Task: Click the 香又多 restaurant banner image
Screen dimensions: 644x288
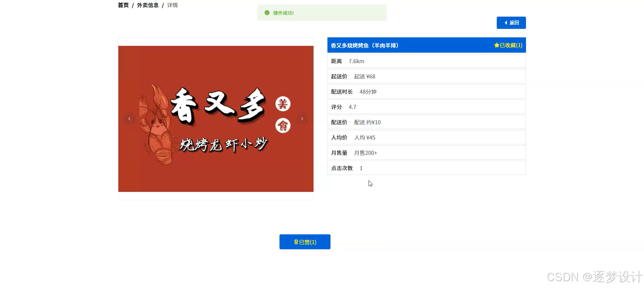Action: tap(216, 119)
